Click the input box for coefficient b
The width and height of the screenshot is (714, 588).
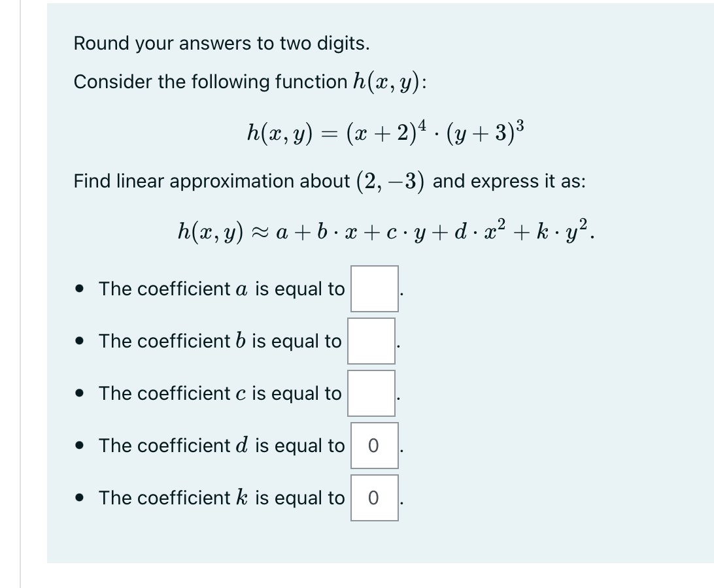371,341
